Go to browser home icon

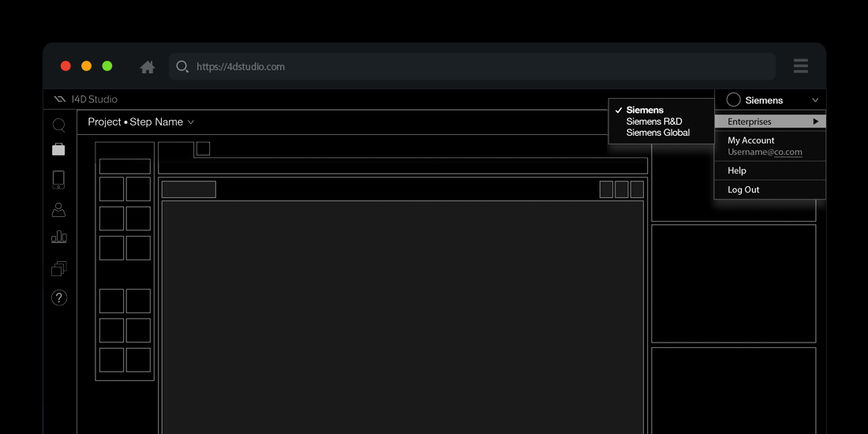click(x=148, y=67)
